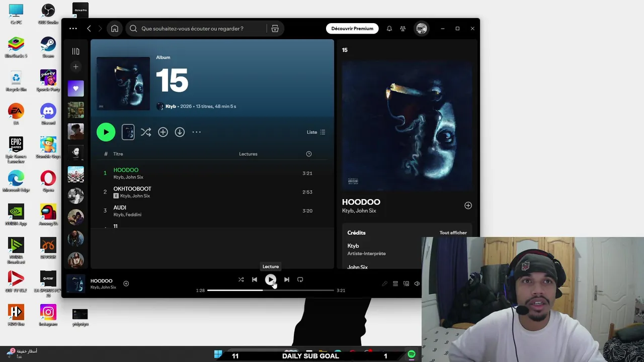Open the connect-to-device icon
The image size is (644, 362).
(x=406, y=284)
